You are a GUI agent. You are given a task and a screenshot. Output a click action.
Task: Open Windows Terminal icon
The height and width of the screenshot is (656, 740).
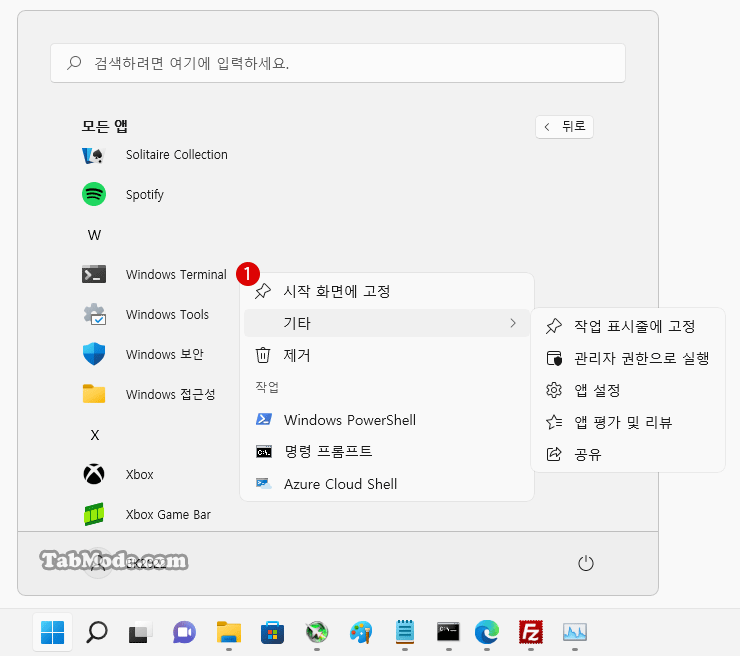click(x=93, y=274)
